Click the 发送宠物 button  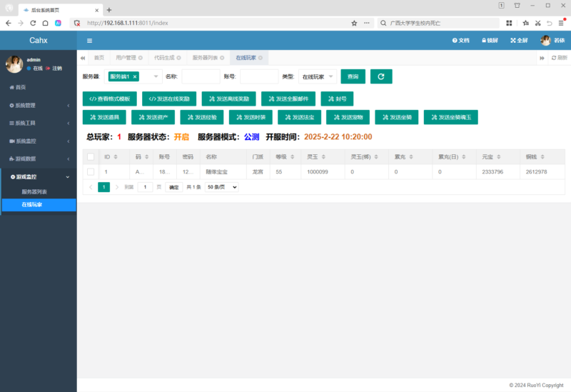[348, 117]
